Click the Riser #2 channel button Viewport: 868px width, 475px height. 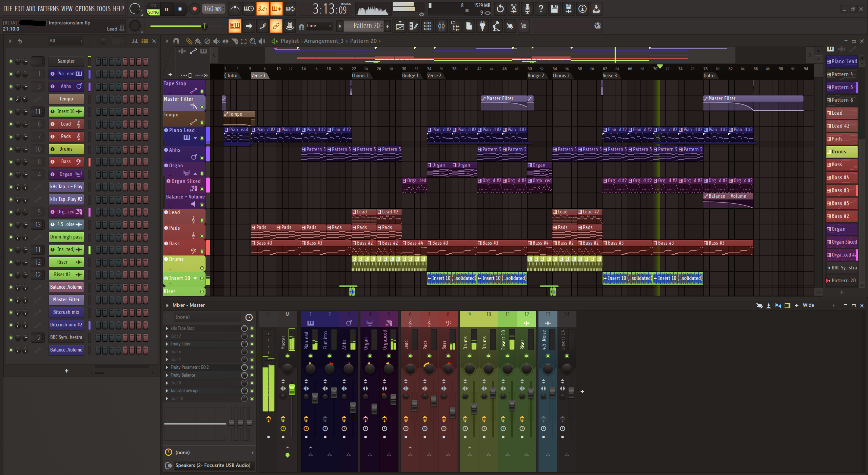66,275
